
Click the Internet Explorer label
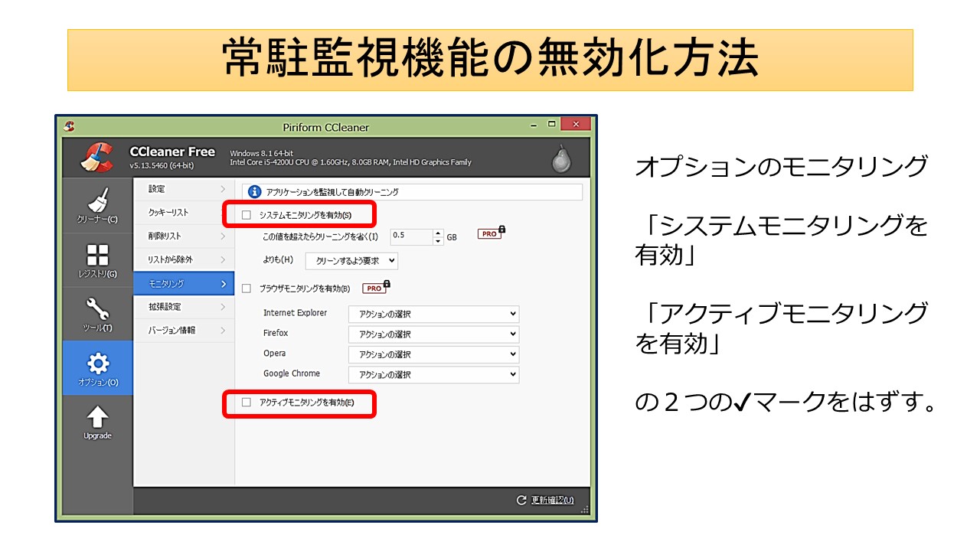(x=295, y=313)
